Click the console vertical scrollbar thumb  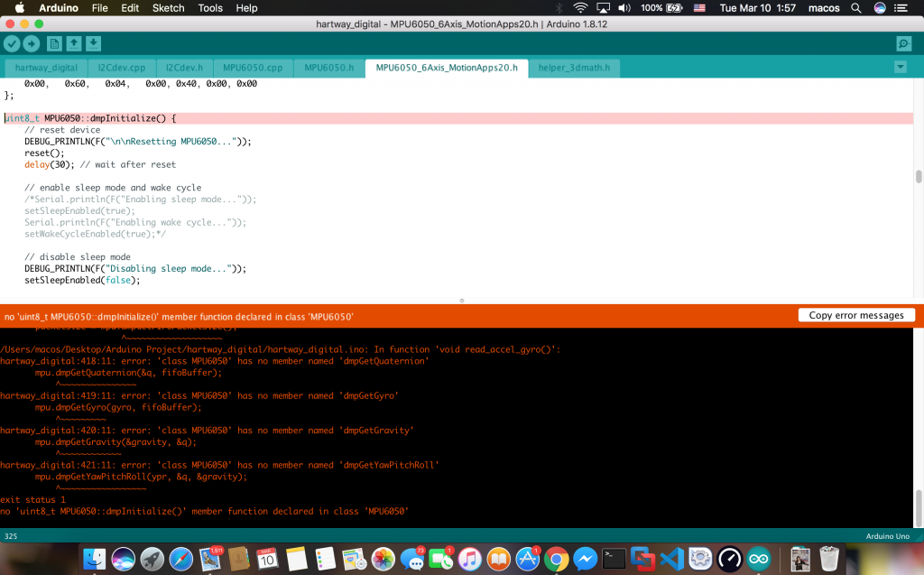click(919, 508)
